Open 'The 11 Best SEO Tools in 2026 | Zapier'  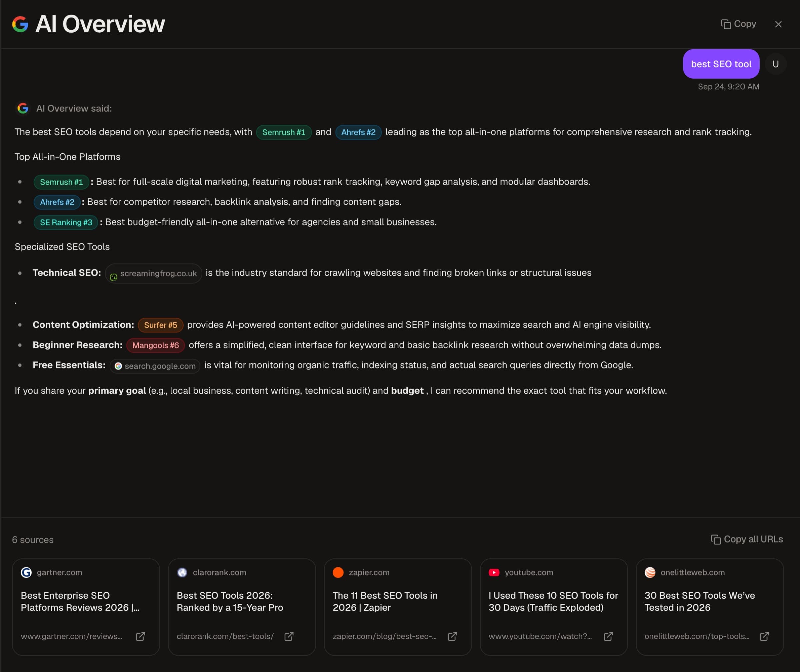pyautogui.click(x=385, y=601)
